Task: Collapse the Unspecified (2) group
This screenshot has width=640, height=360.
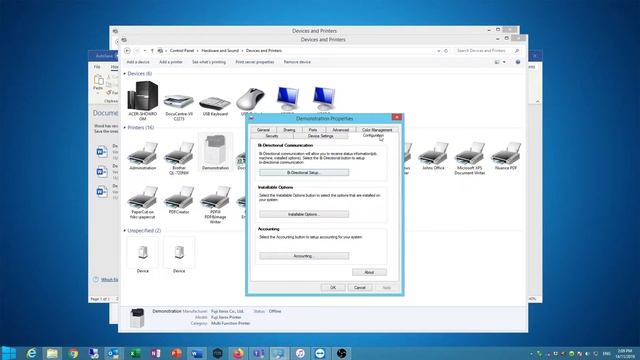Action: (124, 231)
